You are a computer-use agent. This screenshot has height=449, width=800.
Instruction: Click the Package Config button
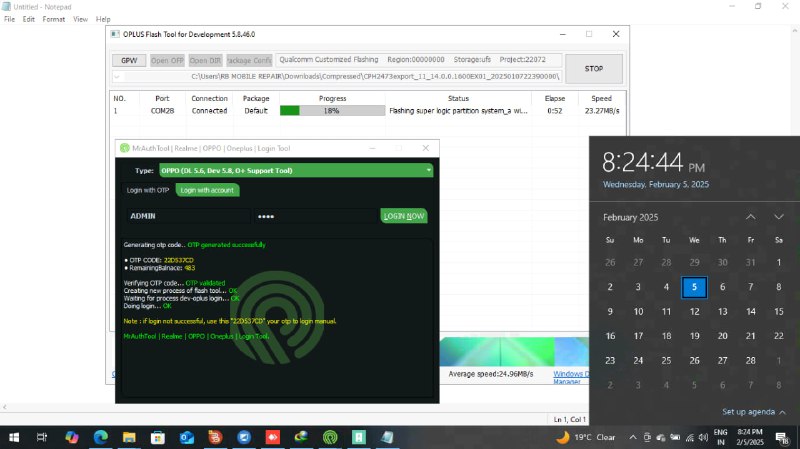coord(249,60)
